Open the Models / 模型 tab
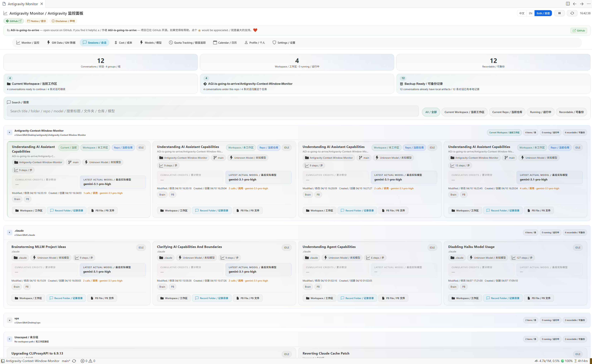 tap(151, 43)
